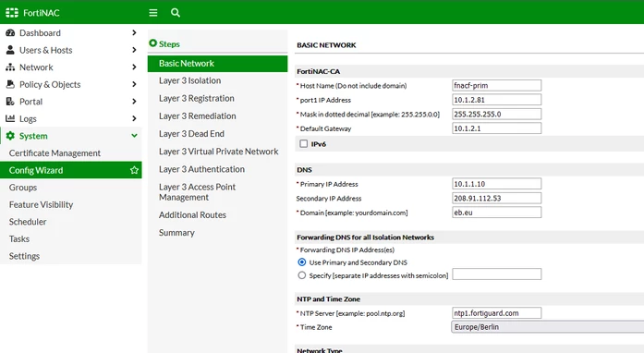Click the Steps gear icon
This screenshot has height=353, width=644.
click(152, 43)
